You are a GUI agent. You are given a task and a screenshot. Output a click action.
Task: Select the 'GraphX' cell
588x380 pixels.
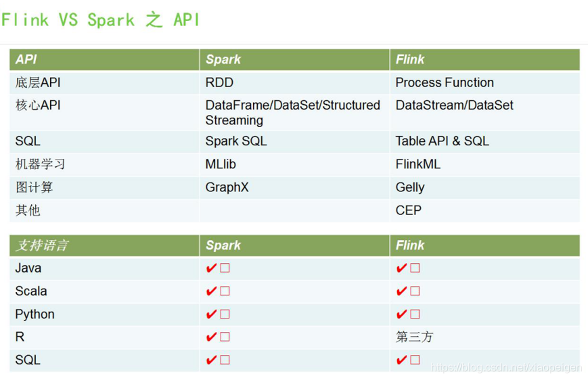pyautogui.click(x=227, y=187)
